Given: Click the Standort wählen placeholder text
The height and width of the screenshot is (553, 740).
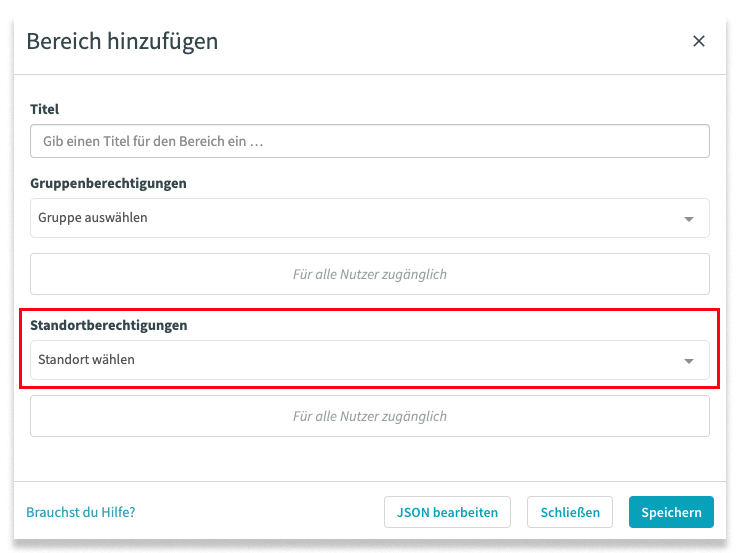Looking at the screenshot, I should (x=86, y=360).
